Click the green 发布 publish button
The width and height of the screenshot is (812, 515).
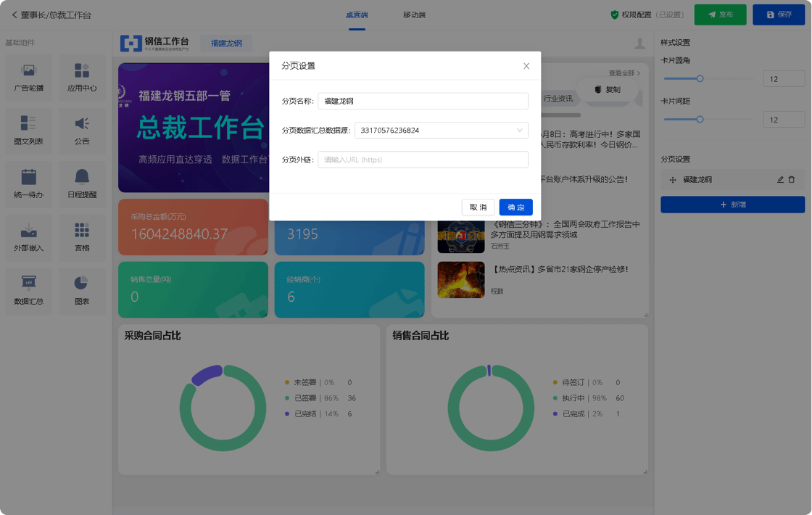coord(720,15)
